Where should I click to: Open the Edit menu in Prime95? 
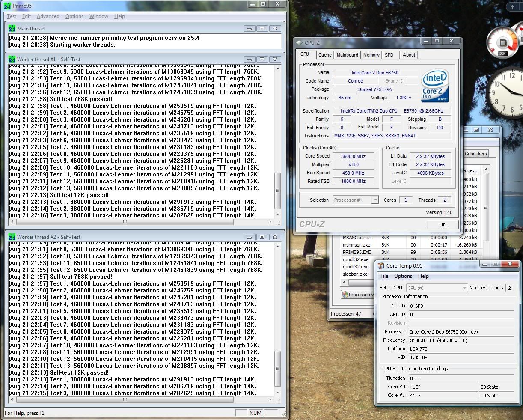[x=27, y=16]
